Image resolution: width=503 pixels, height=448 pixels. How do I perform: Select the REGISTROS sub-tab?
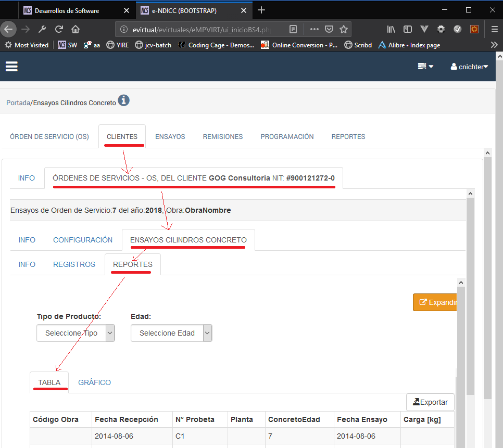pyautogui.click(x=74, y=264)
